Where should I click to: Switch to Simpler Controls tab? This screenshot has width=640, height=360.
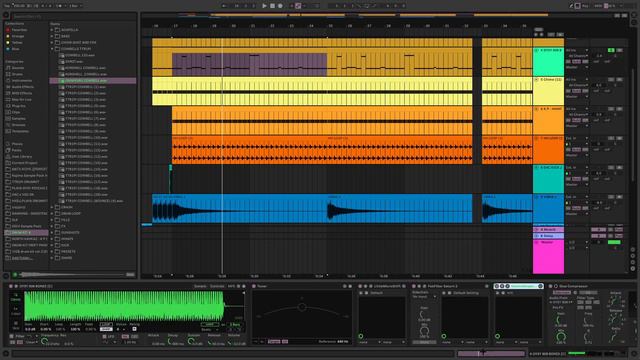217,287
